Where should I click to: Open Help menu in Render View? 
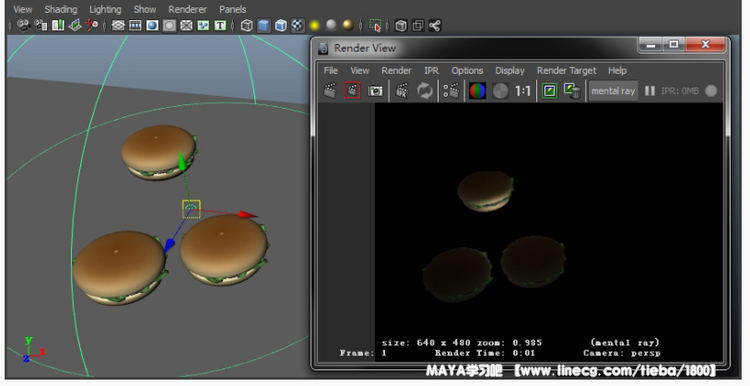click(x=617, y=70)
